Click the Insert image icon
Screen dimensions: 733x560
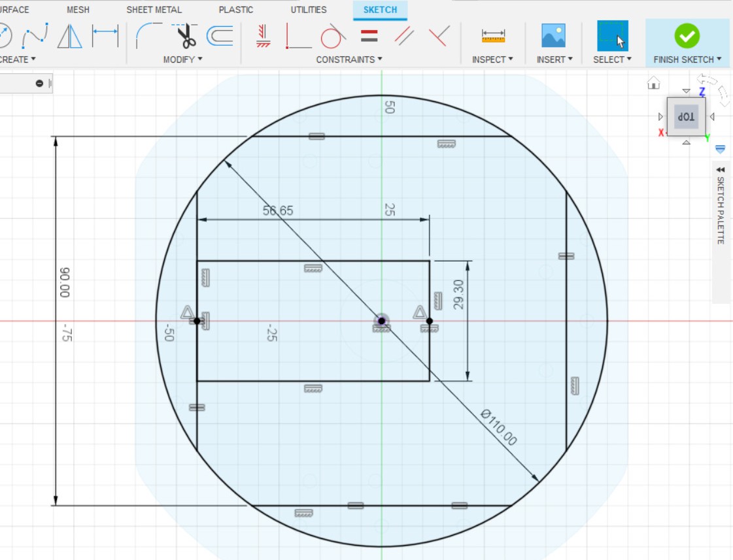[x=553, y=36]
